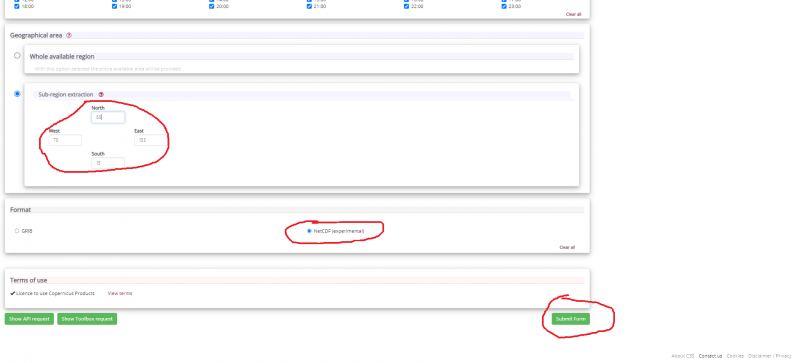
Task: Uncheck the 20:00 time checkbox
Action: (x=211, y=7)
